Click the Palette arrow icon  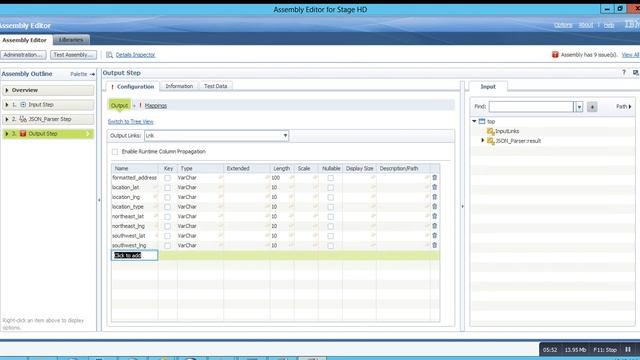92,74
